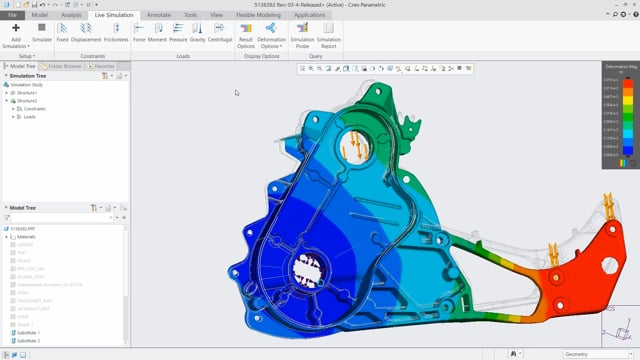Select the Simulation Study tree item
This screenshot has height=360, width=640.
(x=23, y=85)
